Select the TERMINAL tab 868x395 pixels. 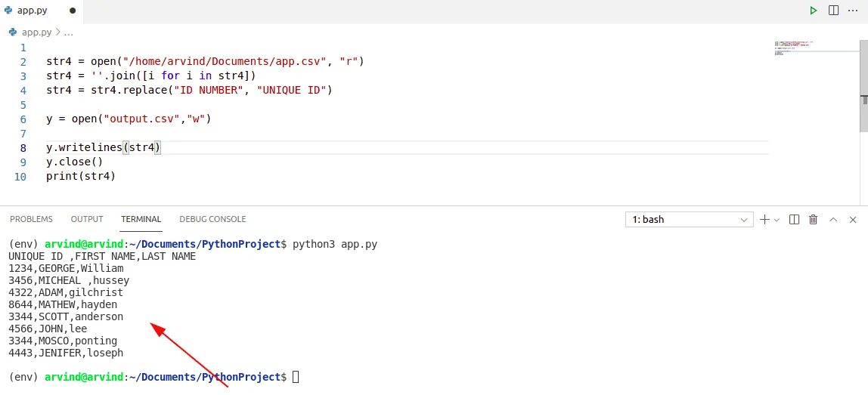[x=141, y=219]
